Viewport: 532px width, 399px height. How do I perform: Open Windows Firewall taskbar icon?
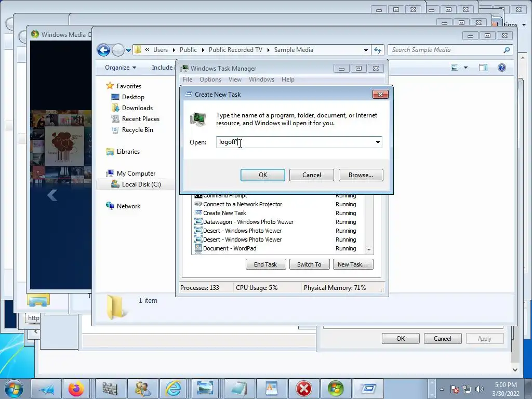pyautogui.click(x=110, y=389)
